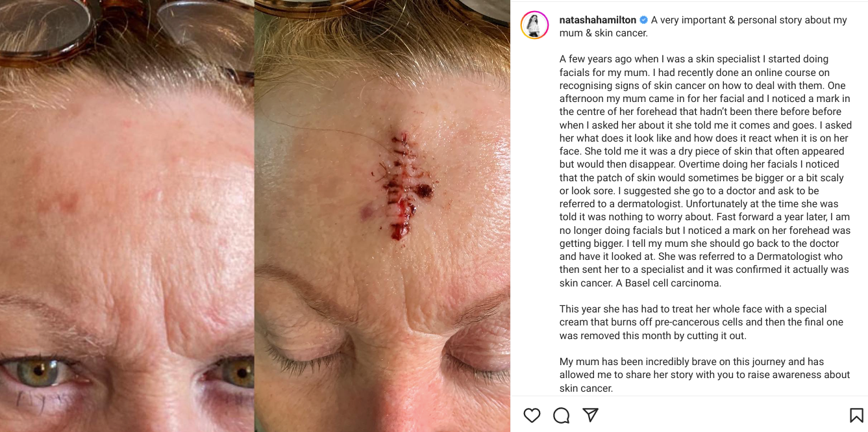Viewport: 868px width, 432px height.
Task: Click the paragraph starting "My mum has been incredibly brave"
Action: pos(705,375)
